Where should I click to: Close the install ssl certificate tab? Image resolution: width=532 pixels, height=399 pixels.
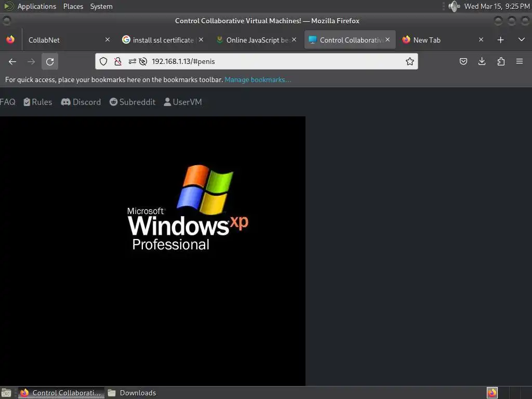tap(201, 39)
